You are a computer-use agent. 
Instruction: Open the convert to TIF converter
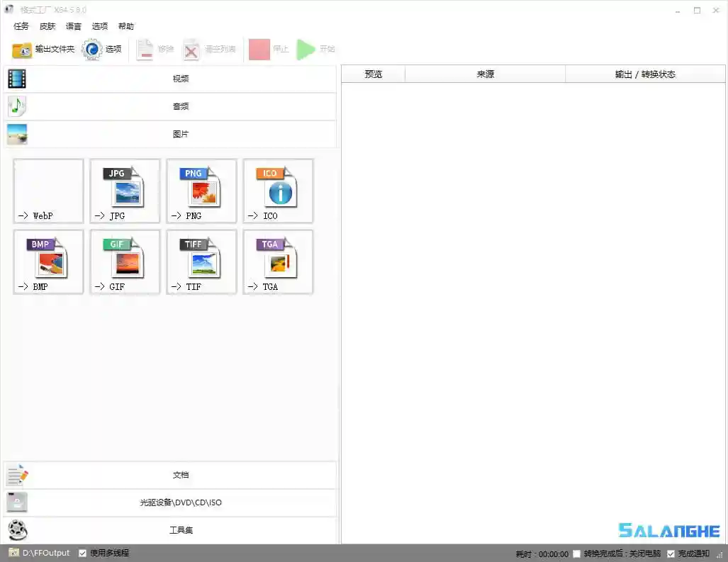point(201,262)
